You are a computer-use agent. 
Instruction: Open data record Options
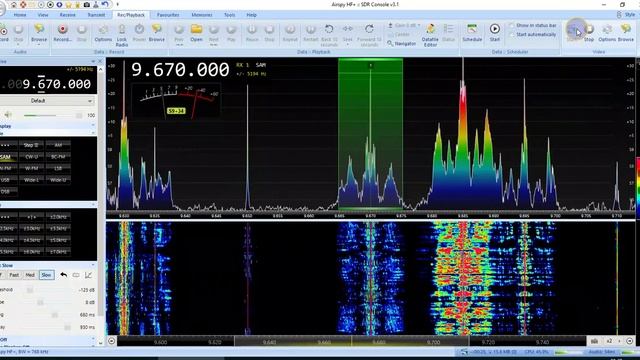[103, 33]
